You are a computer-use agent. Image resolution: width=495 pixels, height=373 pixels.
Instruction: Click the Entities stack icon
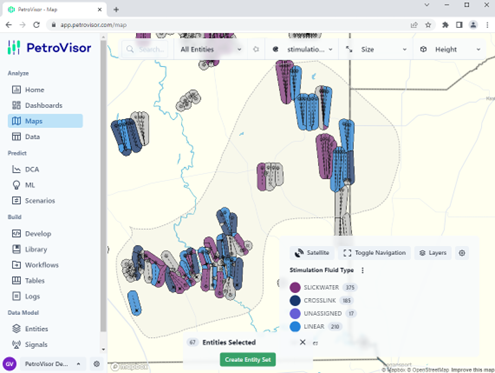click(x=16, y=329)
